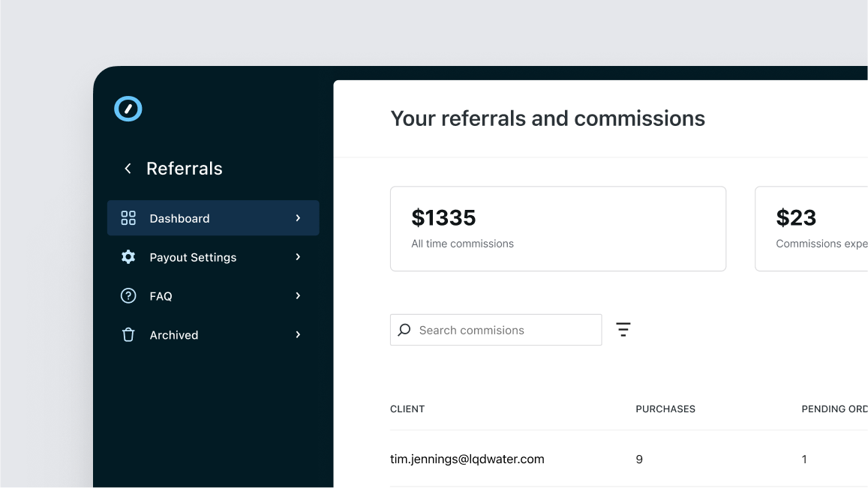The width and height of the screenshot is (868, 488).
Task: Select the $23 Commissions card
Action: (812, 229)
